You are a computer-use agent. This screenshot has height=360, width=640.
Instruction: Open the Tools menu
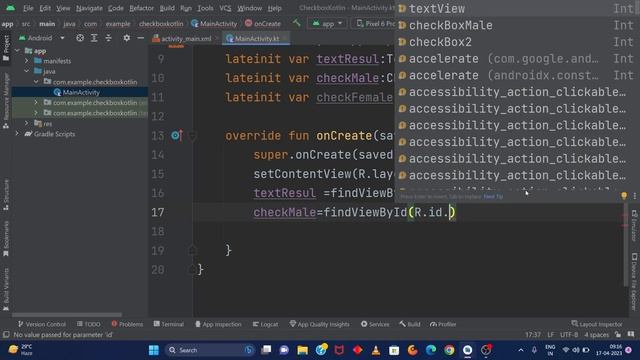pos(205,8)
